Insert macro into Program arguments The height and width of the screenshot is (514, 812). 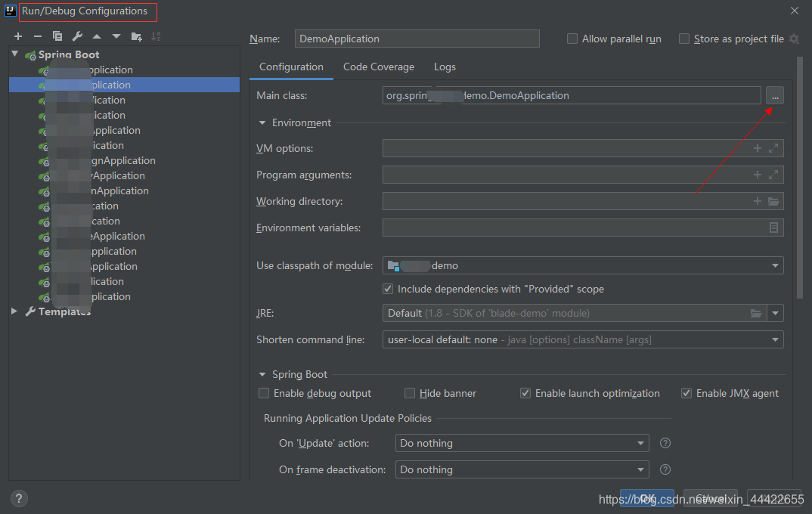(757, 175)
